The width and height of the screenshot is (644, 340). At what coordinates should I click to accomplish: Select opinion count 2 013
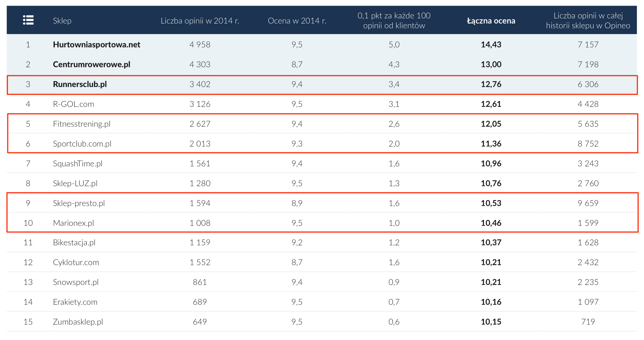pyautogui.click(x=200, y=144)
